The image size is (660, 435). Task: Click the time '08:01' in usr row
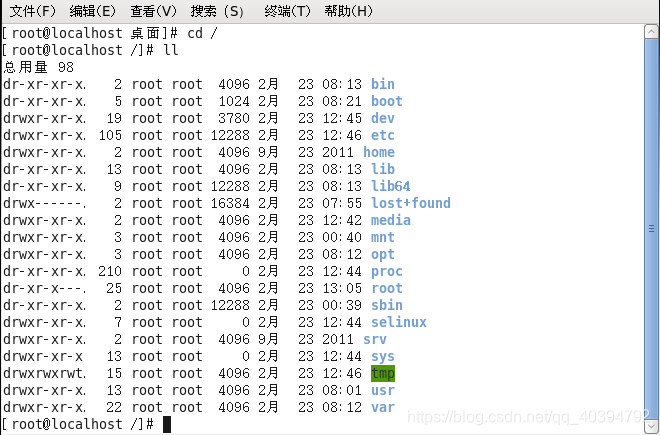click(342, 390)
